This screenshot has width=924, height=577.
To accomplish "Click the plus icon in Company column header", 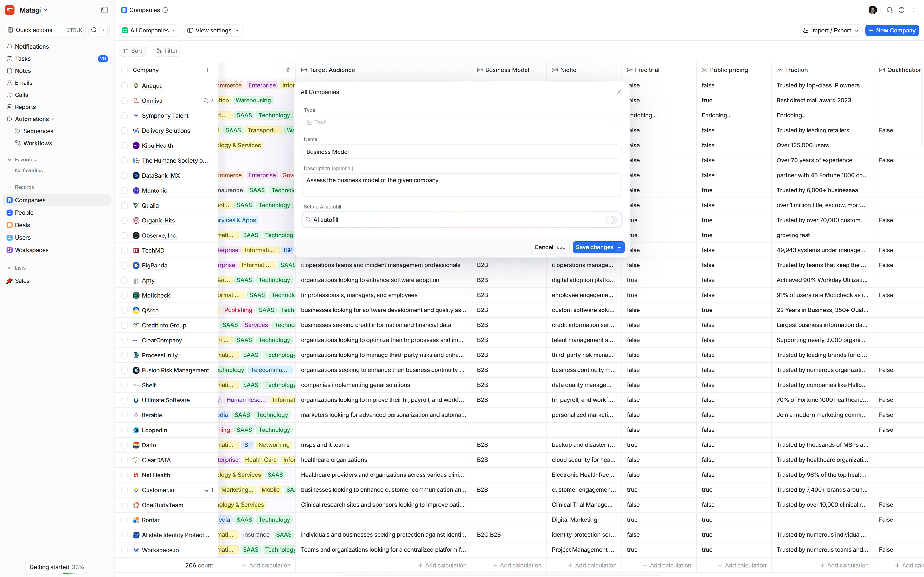I will pos(208,70).
